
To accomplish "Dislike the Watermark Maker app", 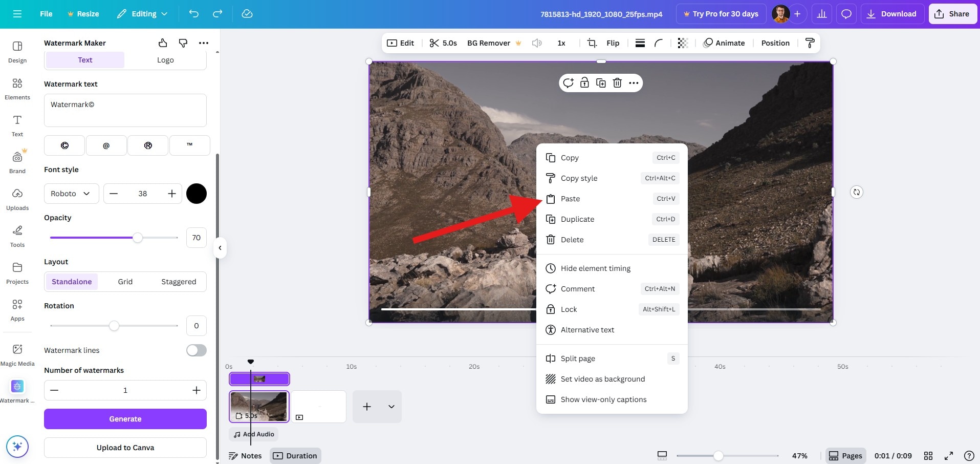I will (x=183, y=43).
